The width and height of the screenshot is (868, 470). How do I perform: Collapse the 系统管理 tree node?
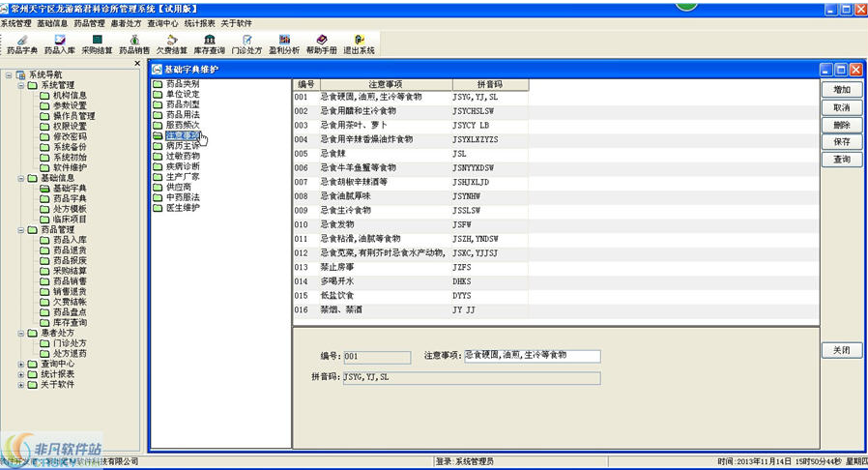20,85
